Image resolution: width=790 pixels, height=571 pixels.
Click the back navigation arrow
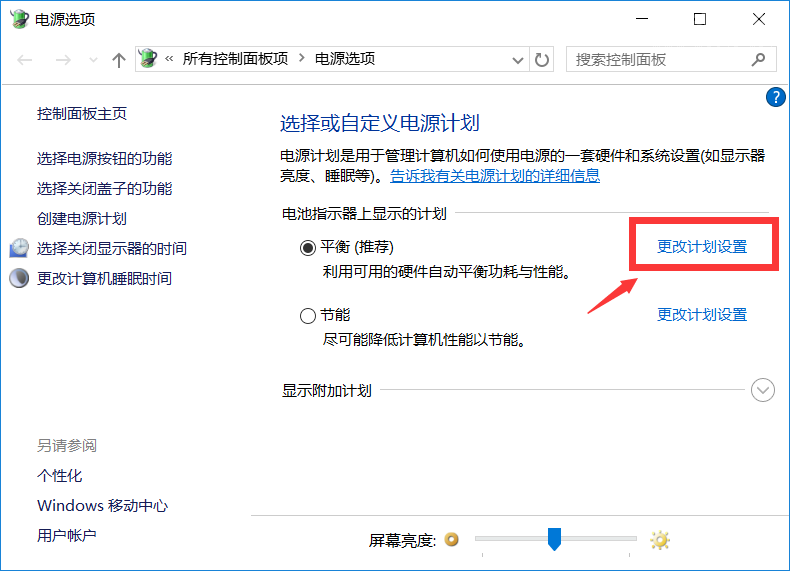26,60
